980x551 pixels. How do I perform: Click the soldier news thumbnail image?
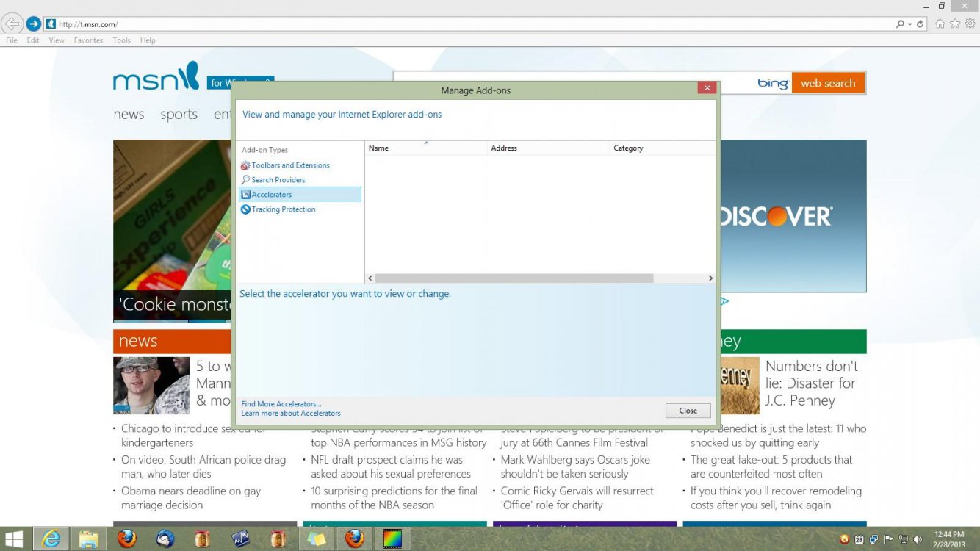click(151, 386)
